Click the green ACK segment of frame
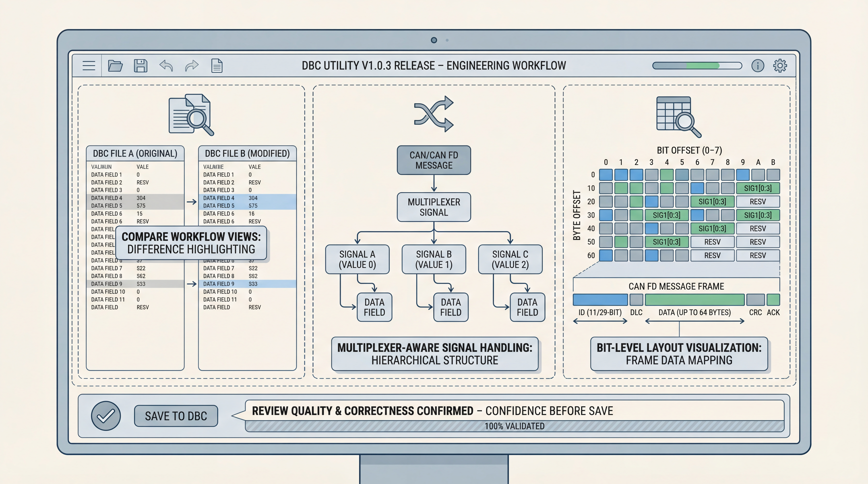Screen dimensions: 868x484 point(773,300)
